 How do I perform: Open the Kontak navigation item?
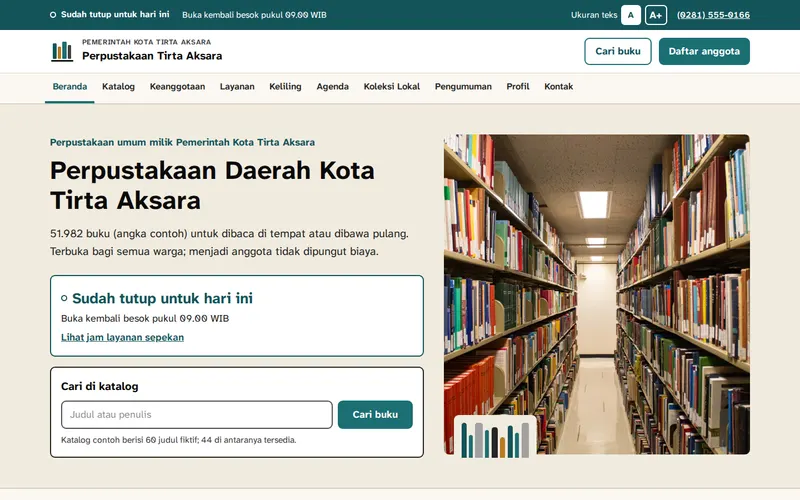[559, 87]
